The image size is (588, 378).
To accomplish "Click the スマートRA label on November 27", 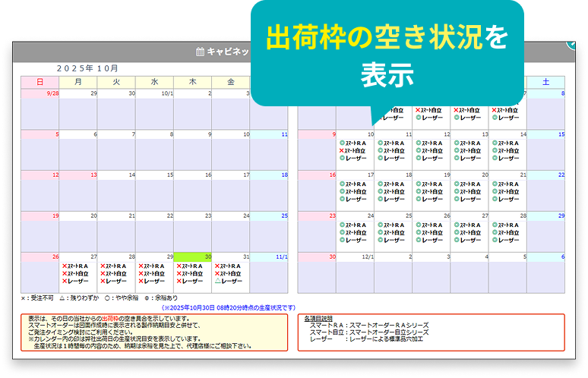I will coord(470,225).
